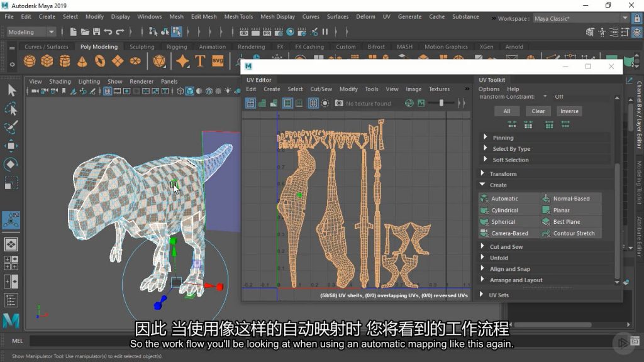Toggle wireframe display in UV Editor toolbar
644x362 pixels.
click(250, 103)
